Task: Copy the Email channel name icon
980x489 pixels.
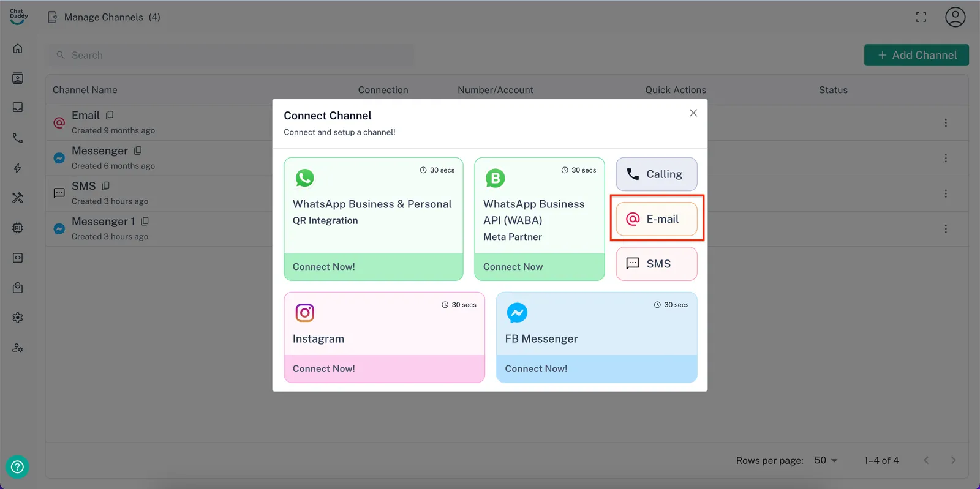Action: [110, 115]
